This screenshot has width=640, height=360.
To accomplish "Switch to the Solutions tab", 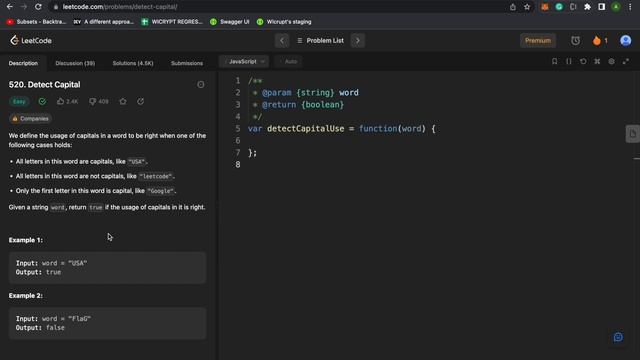I will [133, 63].
